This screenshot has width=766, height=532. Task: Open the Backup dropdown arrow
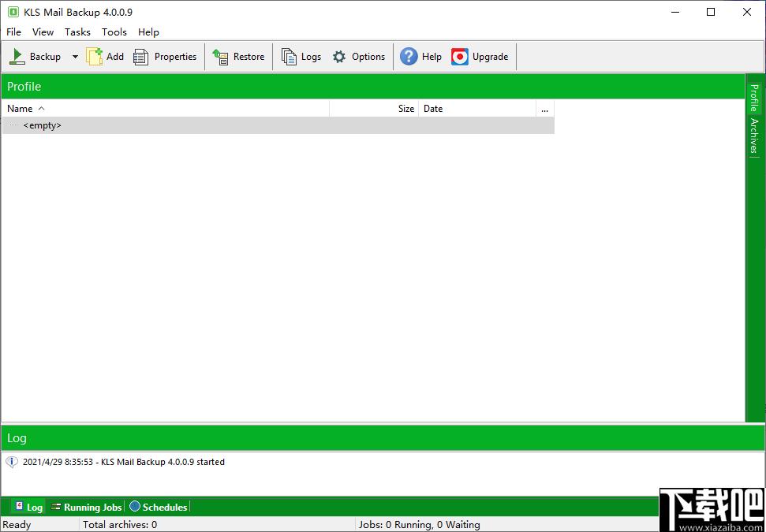(75, 57)
